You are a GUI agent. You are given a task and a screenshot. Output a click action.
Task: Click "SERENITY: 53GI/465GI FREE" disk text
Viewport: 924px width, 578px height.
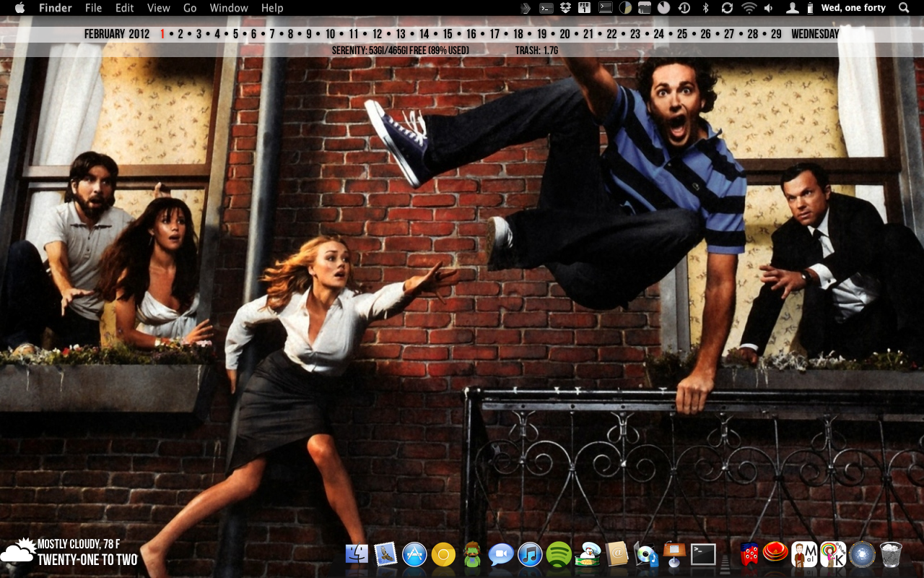pyautogui.click(x=378, y=51)
